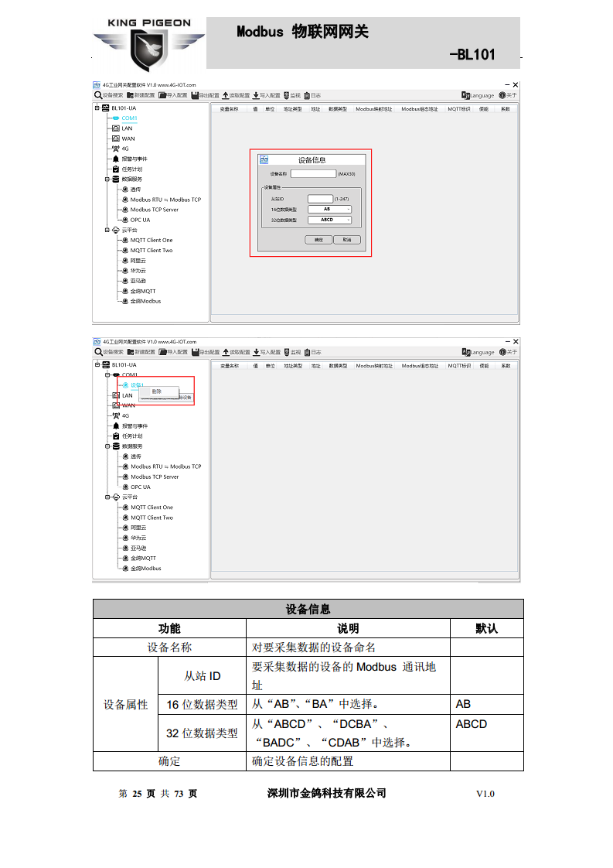Collapse COM1 node expander in delete-menu screenshot

pyautogui.click(x=108, y=374)
